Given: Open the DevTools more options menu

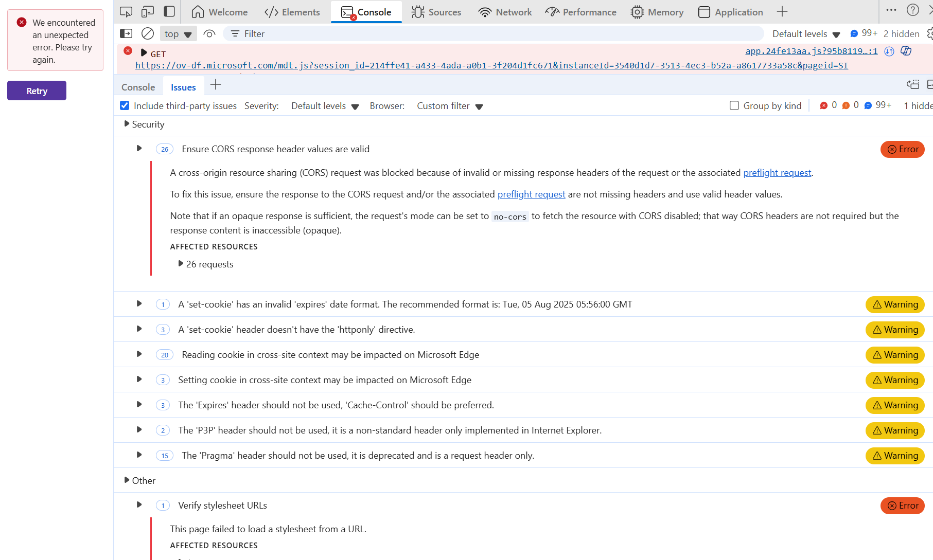Looking at the screenshot, I should 891,10.
